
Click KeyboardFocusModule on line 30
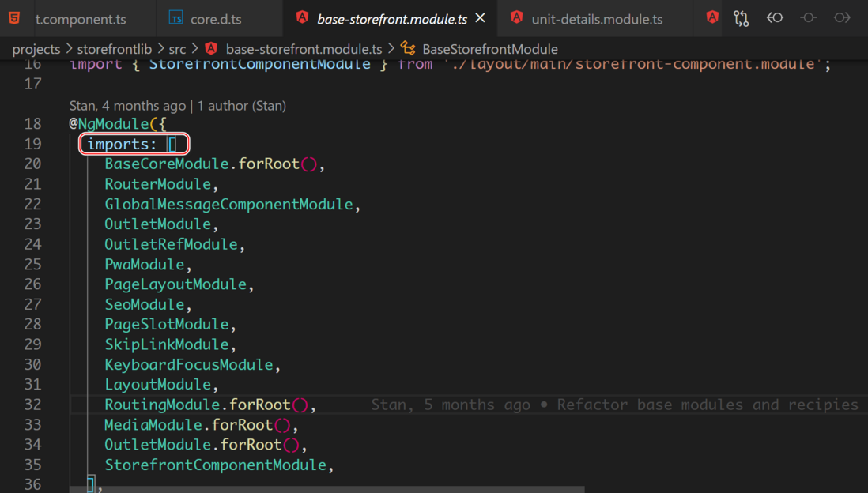(189, 365)
